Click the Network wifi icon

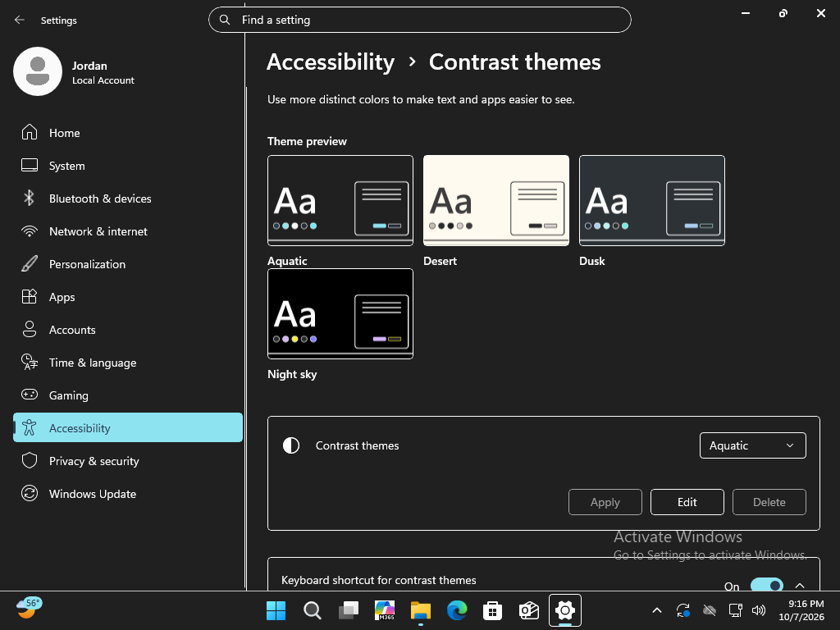click(x=30, y=231)
